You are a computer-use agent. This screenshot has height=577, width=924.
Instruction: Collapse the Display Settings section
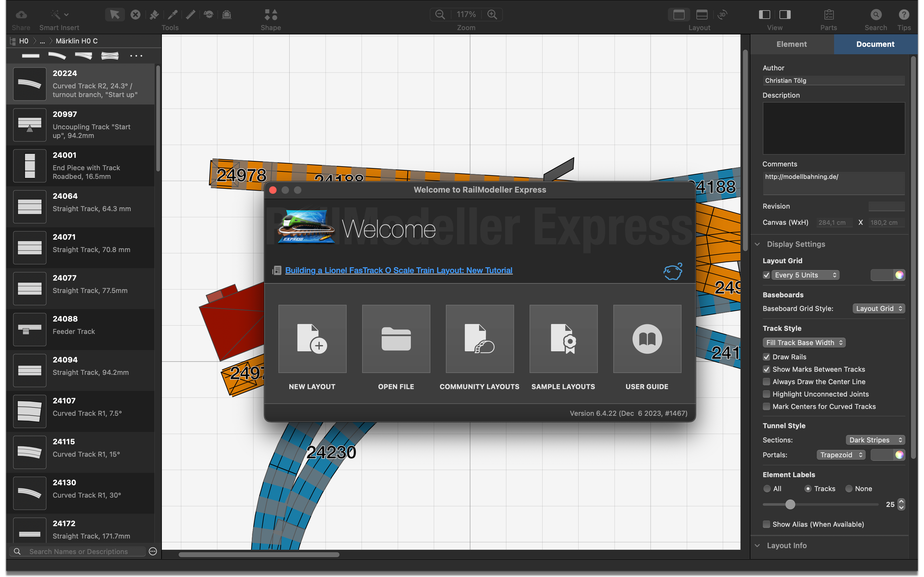(757, 244)
